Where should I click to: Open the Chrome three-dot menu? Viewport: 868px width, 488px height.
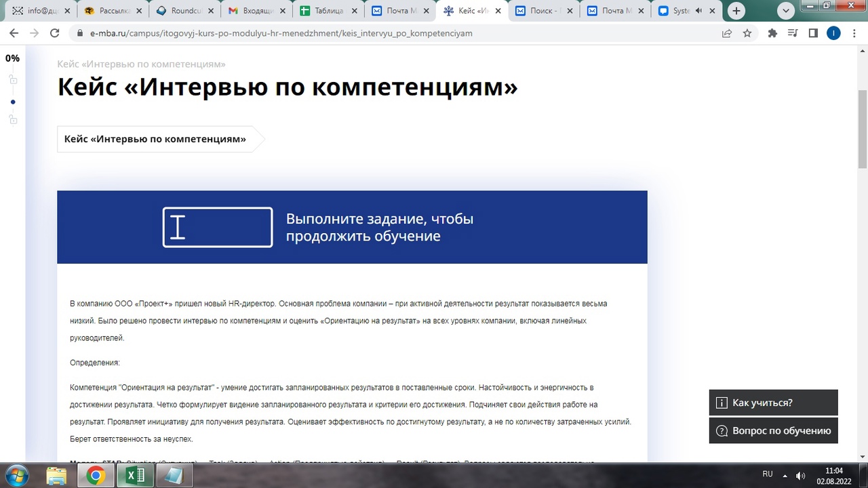[854, 33]
